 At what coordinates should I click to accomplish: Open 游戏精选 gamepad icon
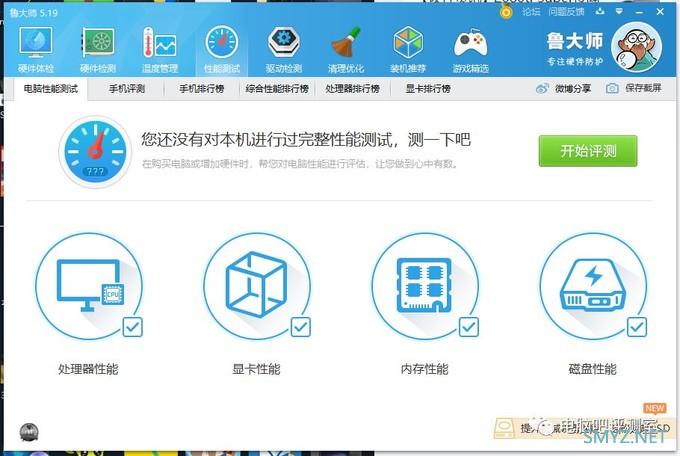pos(471,49)
